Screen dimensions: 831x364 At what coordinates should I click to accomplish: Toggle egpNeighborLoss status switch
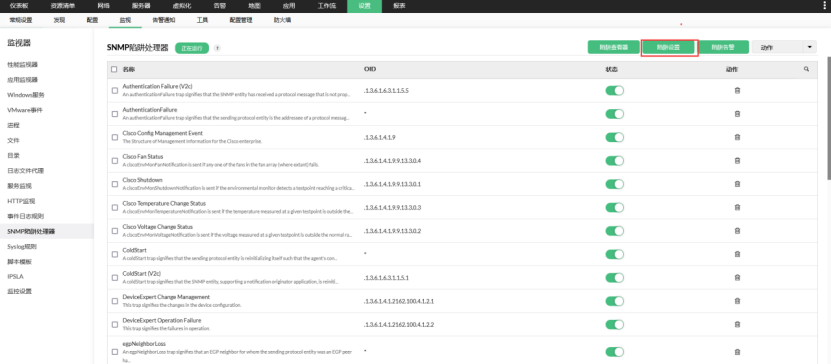pyautogui.click(x=615, y=352)
